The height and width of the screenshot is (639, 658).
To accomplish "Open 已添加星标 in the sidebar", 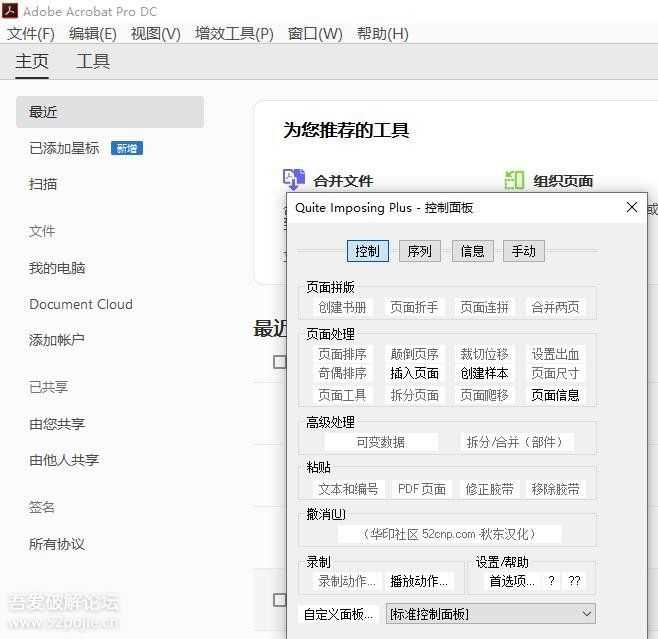I will pyautogui.click(x=64, y=148).
